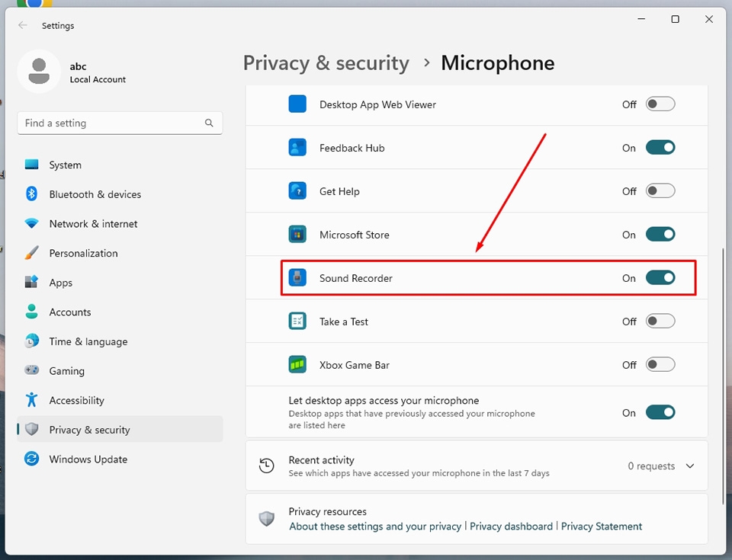Click the Network wifi icon
Screen dimensions: 732x560
pyautogui.click(x=32, y=223)
